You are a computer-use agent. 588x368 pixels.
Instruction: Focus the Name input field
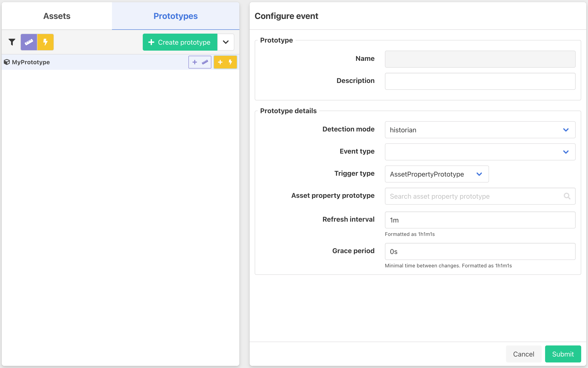click(x=480, y=59)
